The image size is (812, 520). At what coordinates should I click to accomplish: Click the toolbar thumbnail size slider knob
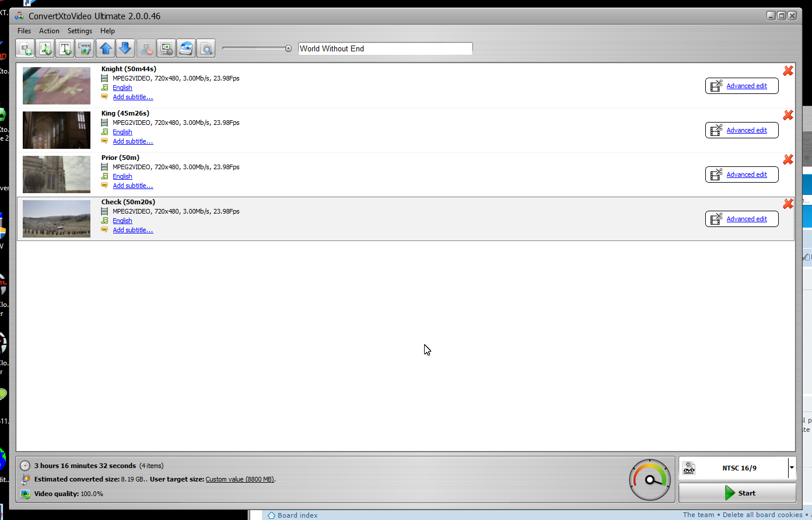click(288, 48)
